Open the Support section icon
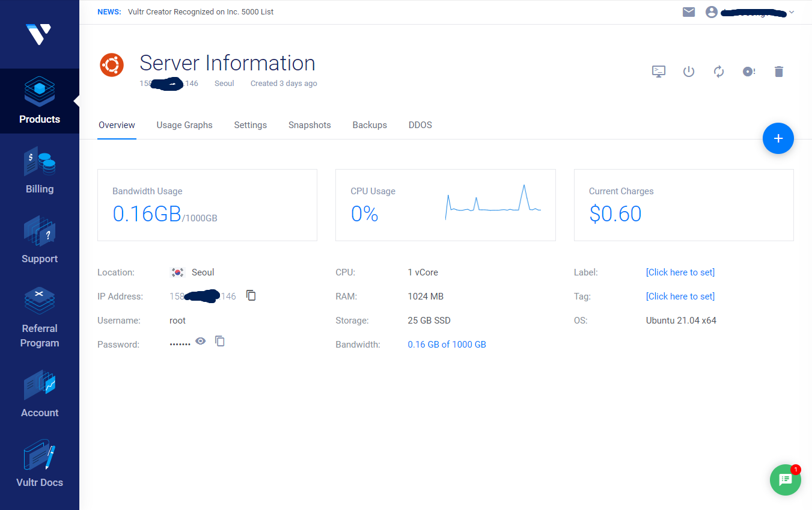Viewport: 812px width, 510px height. pos(40,232)
